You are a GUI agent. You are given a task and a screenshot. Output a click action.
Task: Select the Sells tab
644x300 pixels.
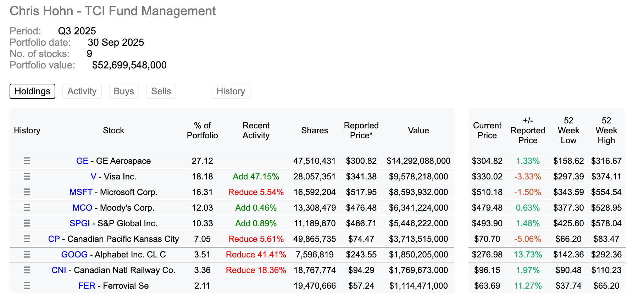tap(161, 91)
